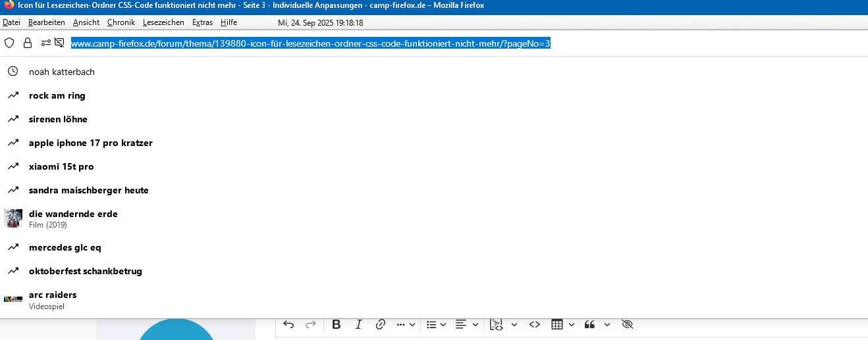The height and width of the screenshot is (340, 868).
Task: Open the Bearbeiten menu
Action: [x=47, y=22]
